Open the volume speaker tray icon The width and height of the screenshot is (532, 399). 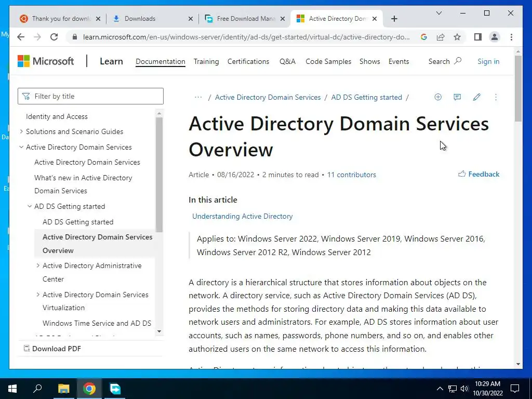click(464, 389)
